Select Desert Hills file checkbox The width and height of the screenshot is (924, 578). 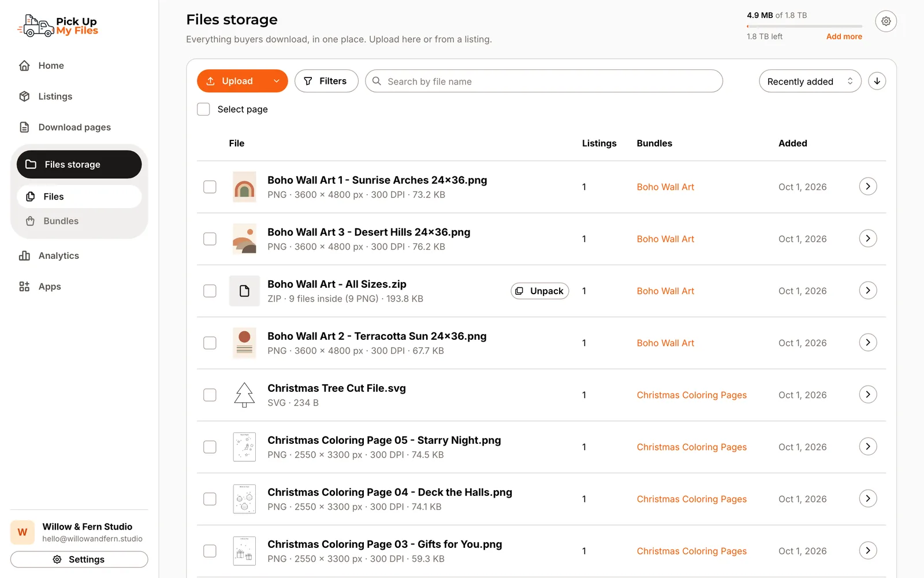pyautogui.click(x=210, y=239)
